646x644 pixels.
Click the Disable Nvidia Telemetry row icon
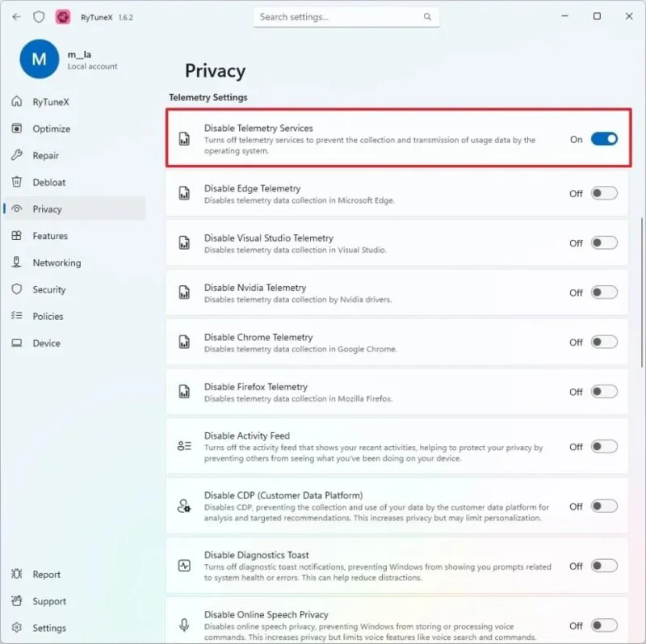184,293
